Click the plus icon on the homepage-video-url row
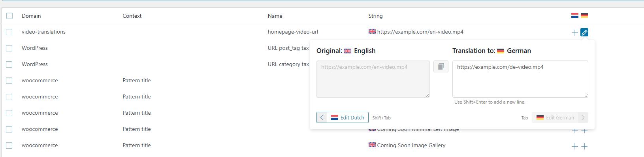 pos(575,33)
